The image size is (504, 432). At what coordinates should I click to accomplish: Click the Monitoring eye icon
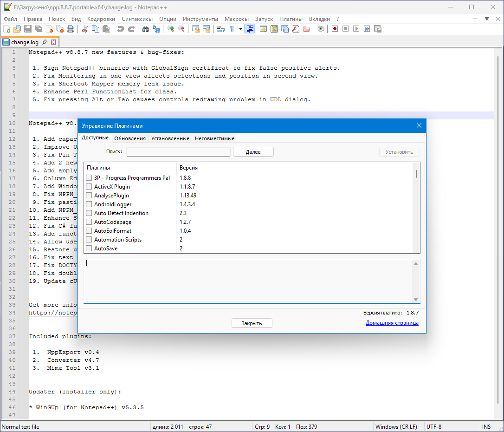click(x=320, y=29)
